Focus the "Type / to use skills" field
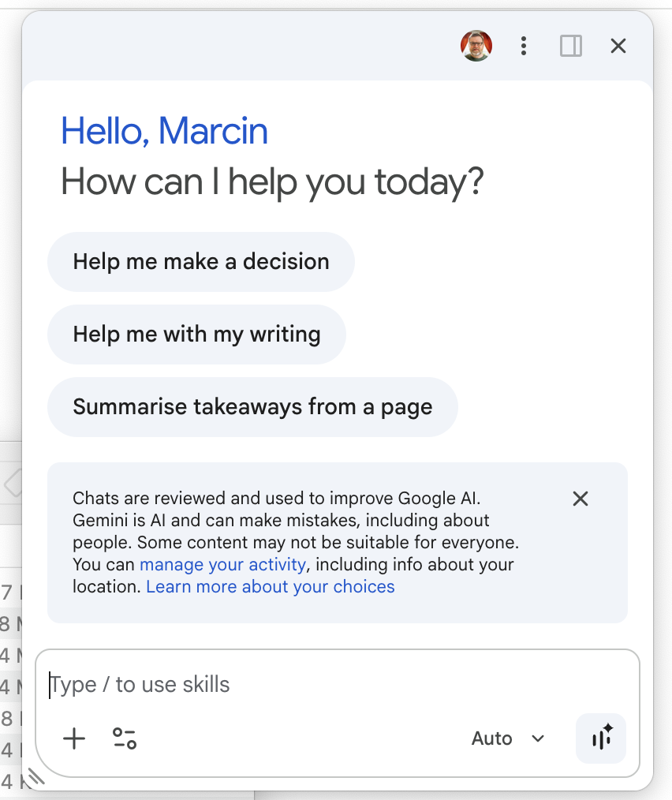 pyautogui.click(x=337, y=685)
